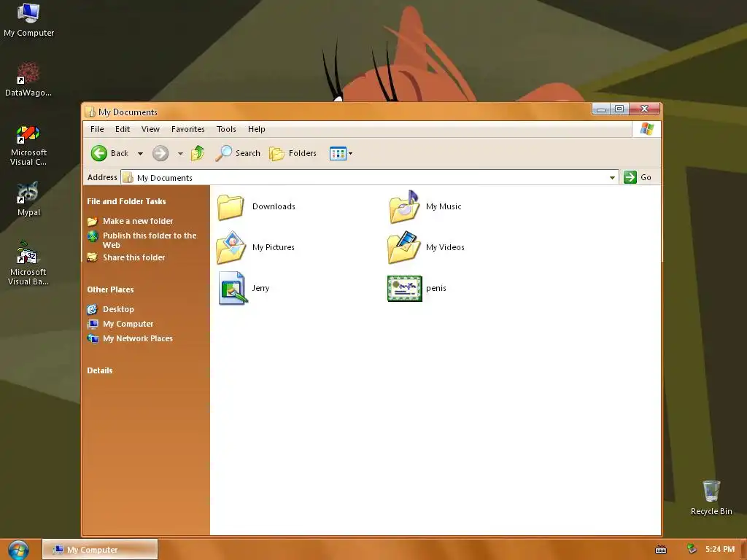747x560 pixels.
Task: Go up one folder level
Action: 198,153
